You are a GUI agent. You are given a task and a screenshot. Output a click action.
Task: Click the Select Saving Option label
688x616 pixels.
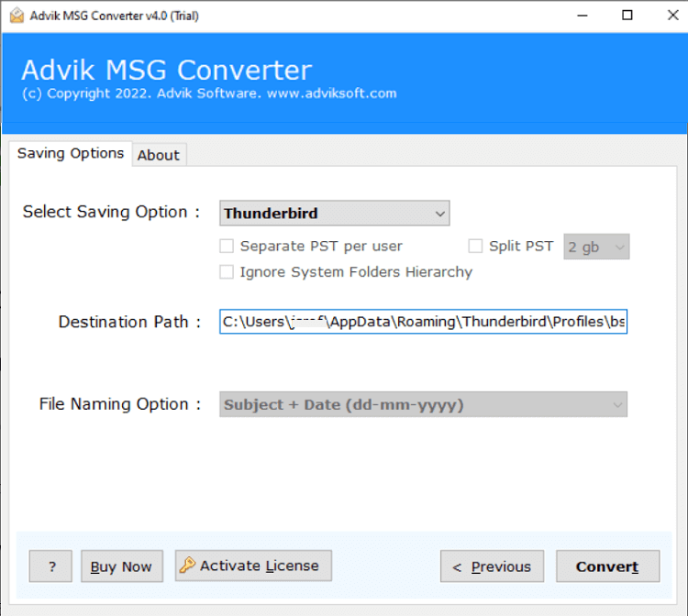click(111, 212)
